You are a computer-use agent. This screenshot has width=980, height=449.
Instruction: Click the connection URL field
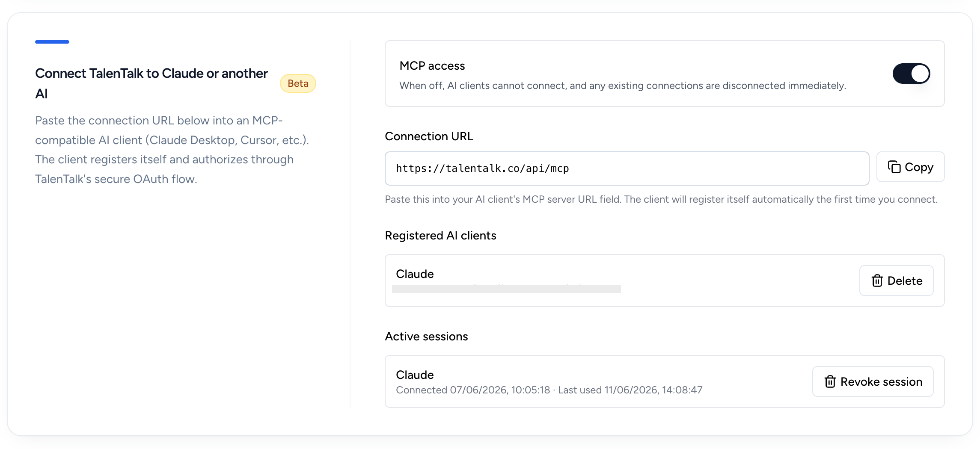pyautogui.click(x=627, y=168)
